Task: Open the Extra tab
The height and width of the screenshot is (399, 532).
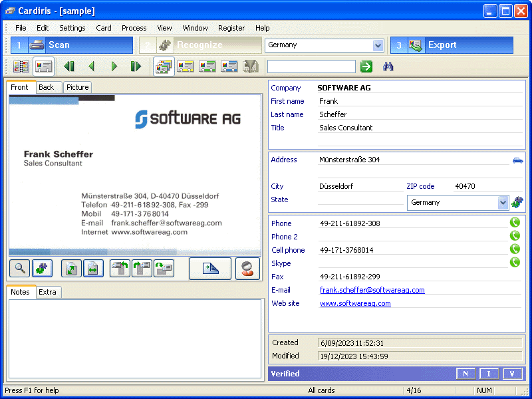Action: 47,292
